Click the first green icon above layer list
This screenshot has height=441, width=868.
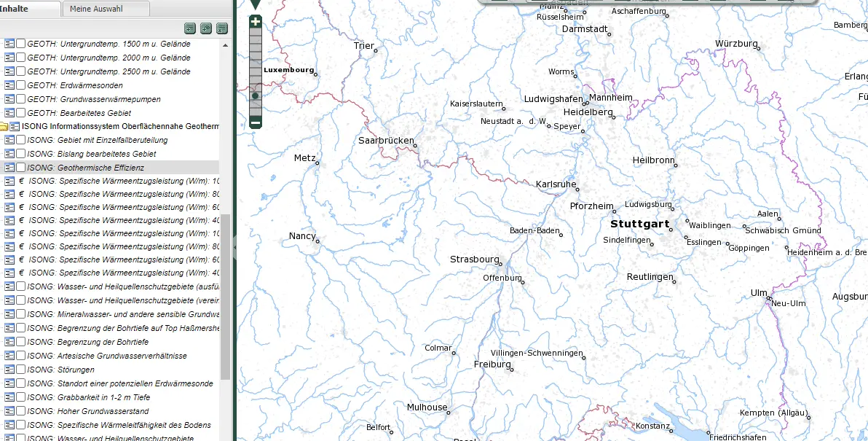tap(190, 28)
